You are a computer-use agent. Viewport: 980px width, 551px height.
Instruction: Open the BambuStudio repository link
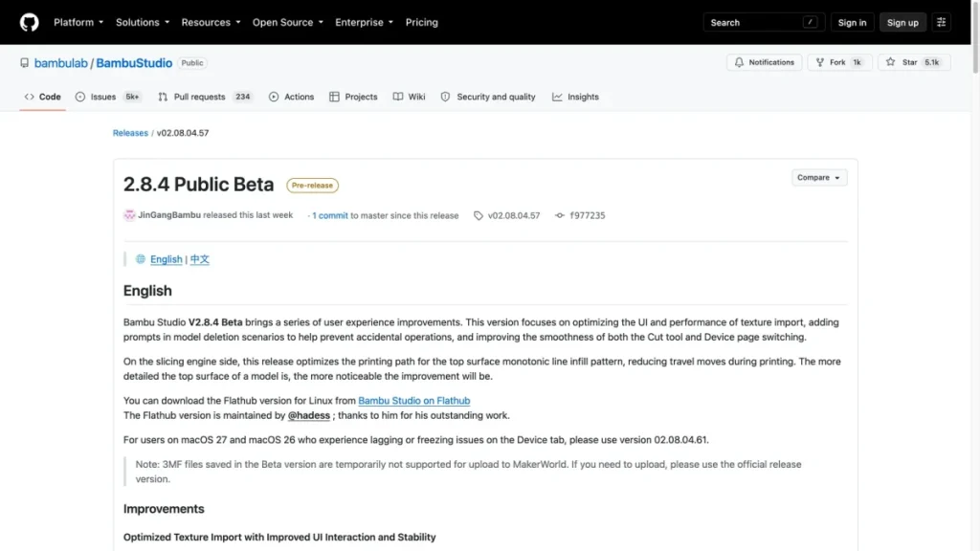pyautogui.click(x=134, y=63)
